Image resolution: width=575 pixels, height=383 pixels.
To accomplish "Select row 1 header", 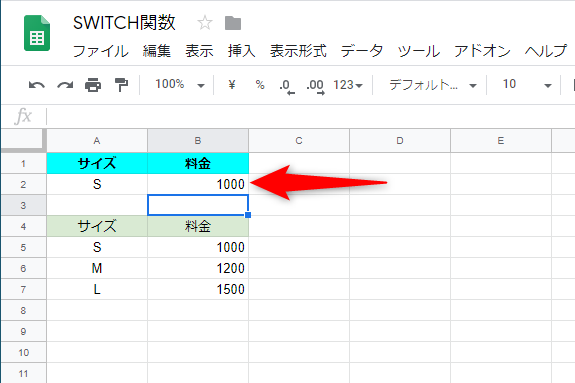I will (x=23, y=163).
